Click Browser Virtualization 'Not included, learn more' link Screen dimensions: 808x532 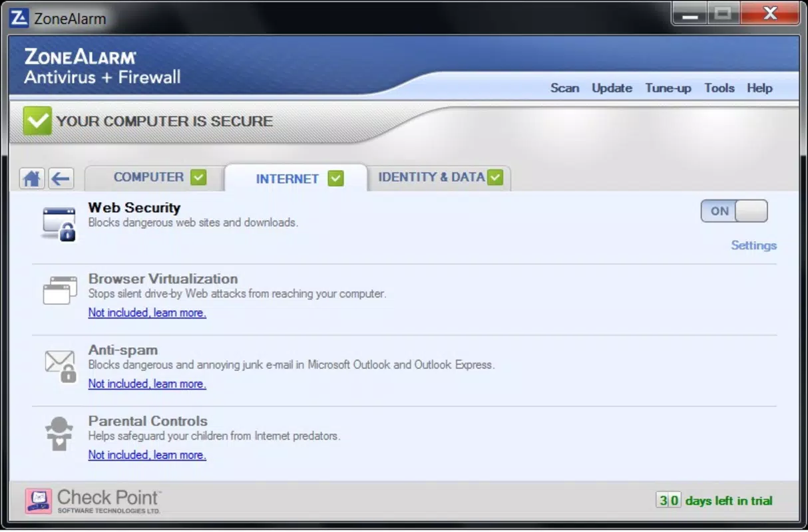[x=147, y=313]
